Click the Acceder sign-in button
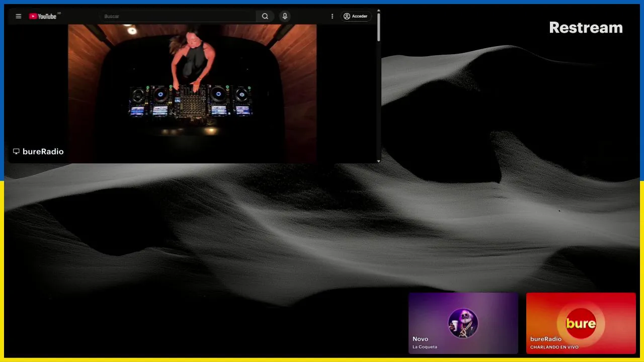644x362 pixels. pyautogui.click(x=356, y=16)
